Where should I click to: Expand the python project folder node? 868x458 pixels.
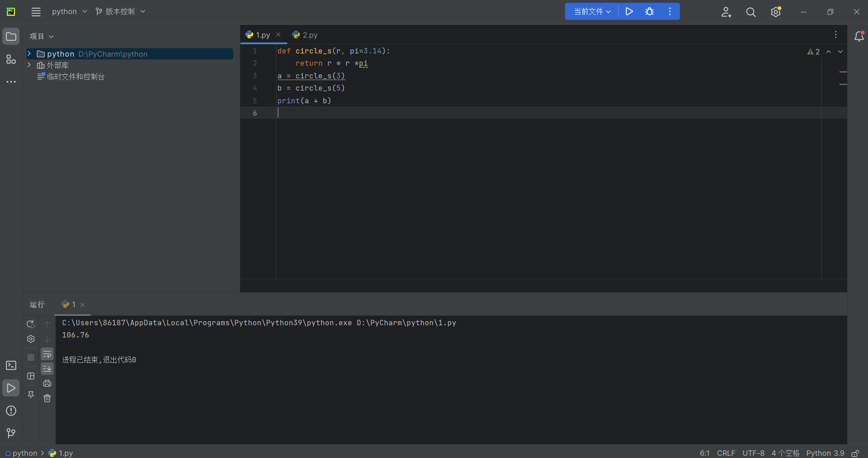tap(29, 54)
